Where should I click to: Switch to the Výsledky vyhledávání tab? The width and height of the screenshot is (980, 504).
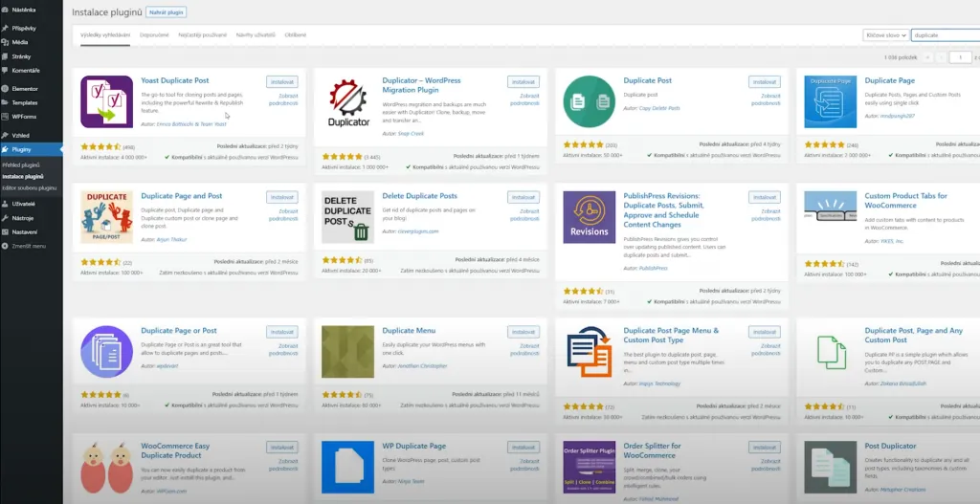pos(105,35)
